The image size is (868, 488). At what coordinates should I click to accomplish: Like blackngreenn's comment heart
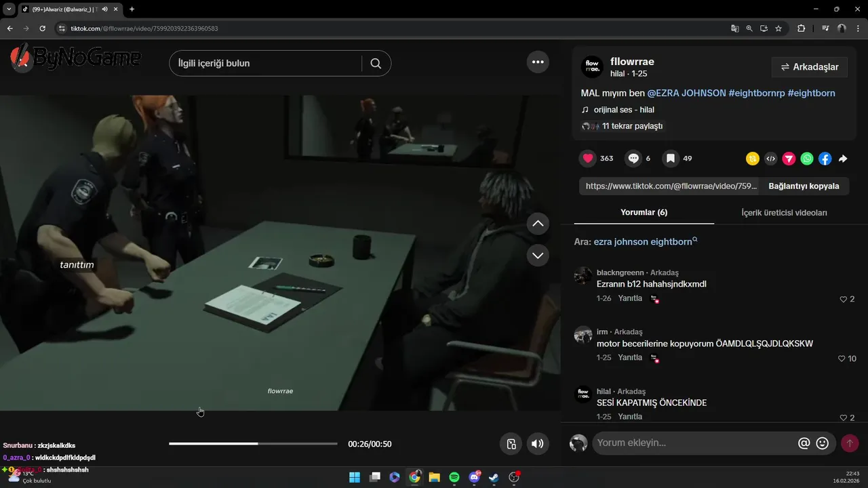pos(844,299)
